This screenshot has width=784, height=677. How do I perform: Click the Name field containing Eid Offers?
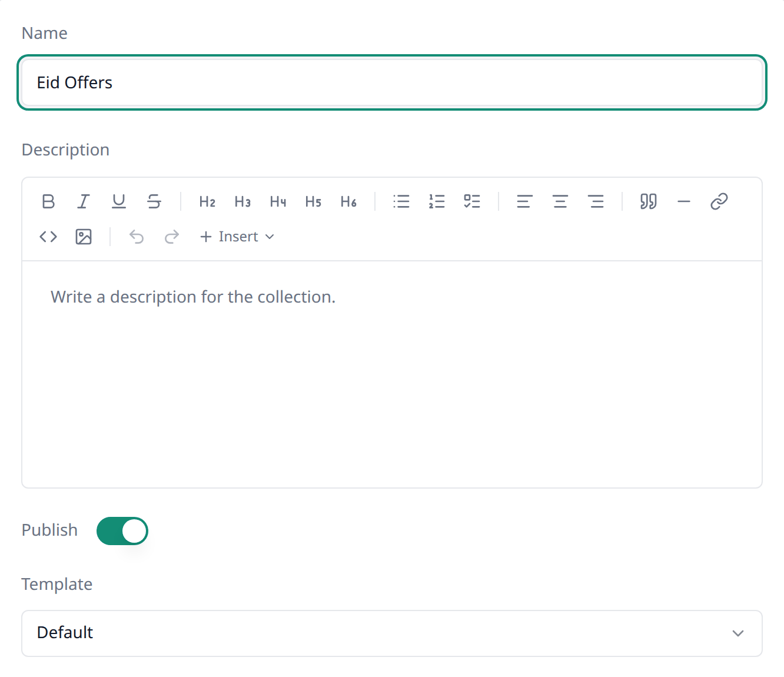392,82
